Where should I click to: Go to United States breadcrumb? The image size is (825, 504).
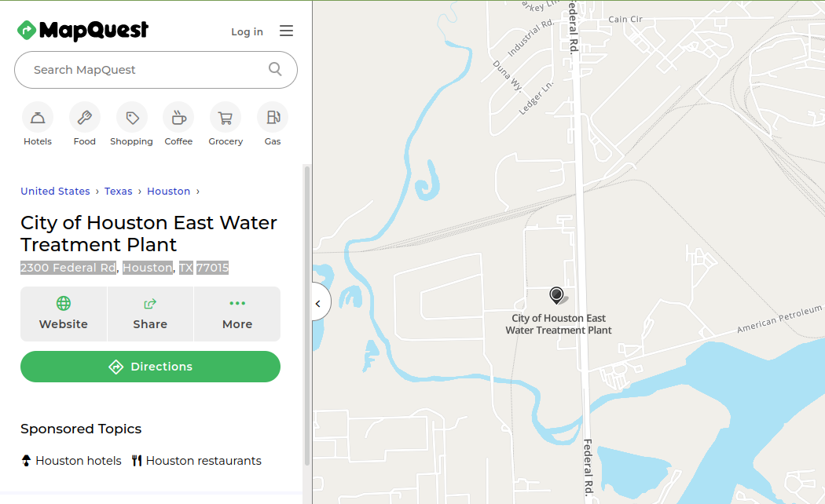click(55, 192)
